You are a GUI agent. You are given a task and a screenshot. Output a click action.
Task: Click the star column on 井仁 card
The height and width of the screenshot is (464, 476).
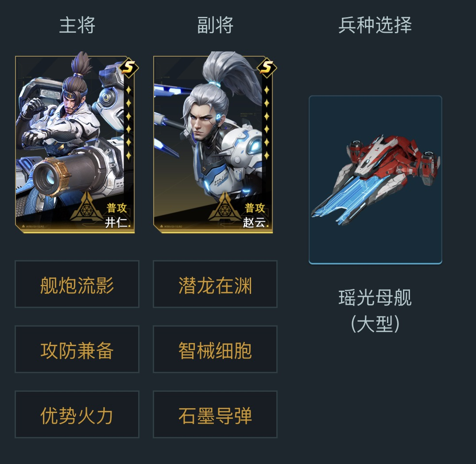128,123
